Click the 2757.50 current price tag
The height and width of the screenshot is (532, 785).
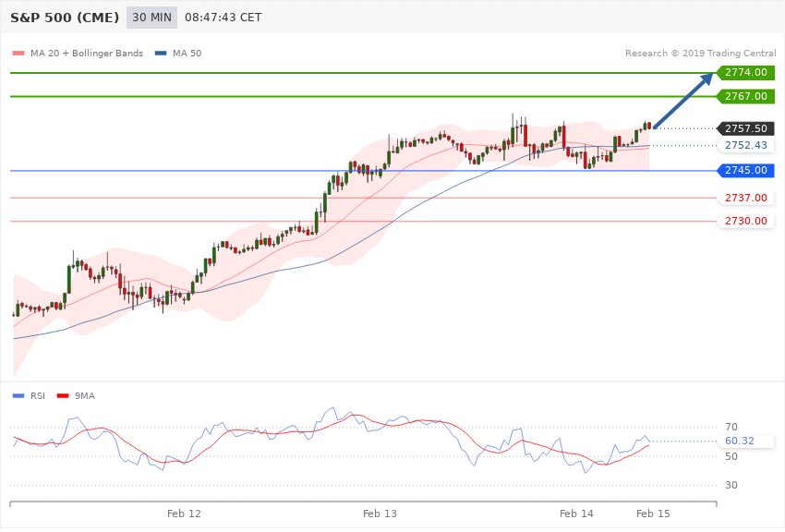pos(746,128)
